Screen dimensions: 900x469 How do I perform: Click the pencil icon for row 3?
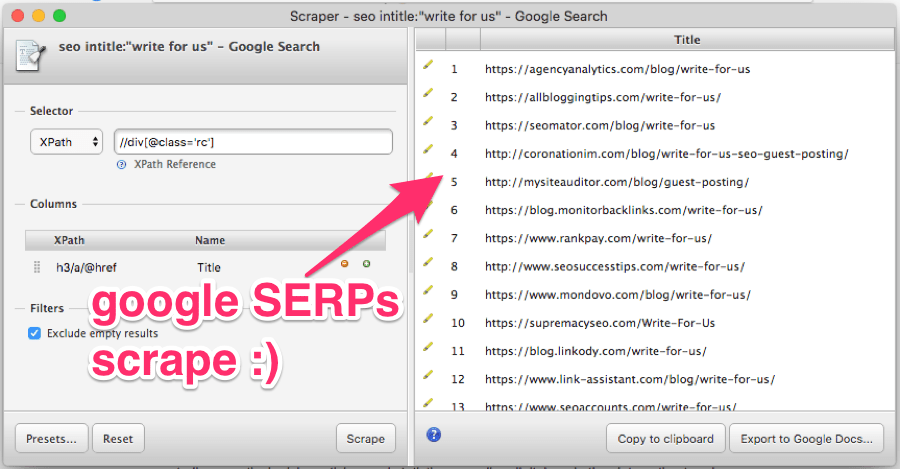429,122
